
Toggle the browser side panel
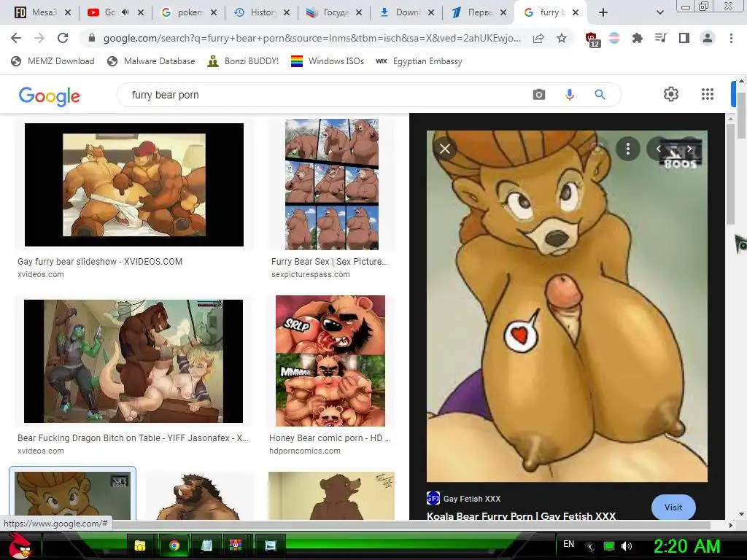tap(684, 38)
